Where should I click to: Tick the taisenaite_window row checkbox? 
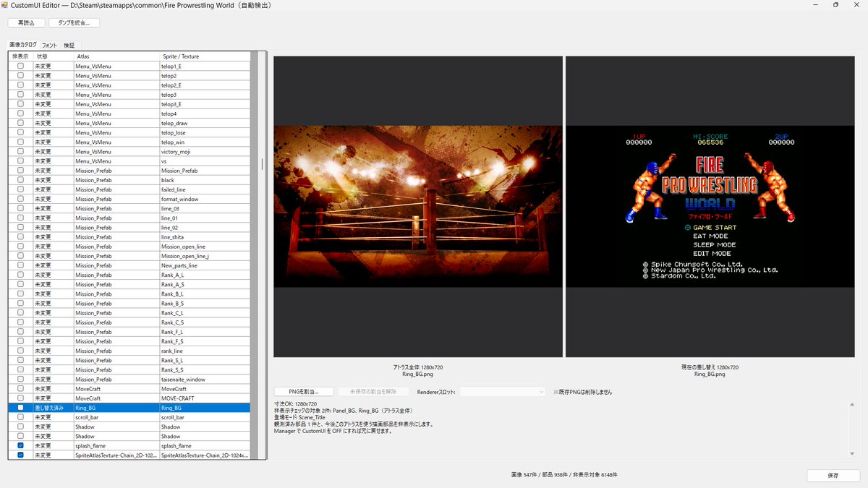click(x=20, y=380)
